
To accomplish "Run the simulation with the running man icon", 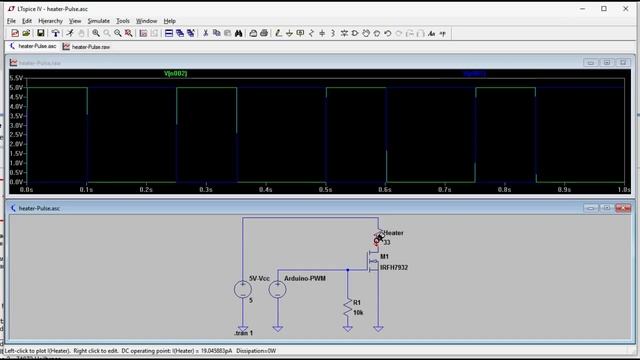I will coord(70,33).
